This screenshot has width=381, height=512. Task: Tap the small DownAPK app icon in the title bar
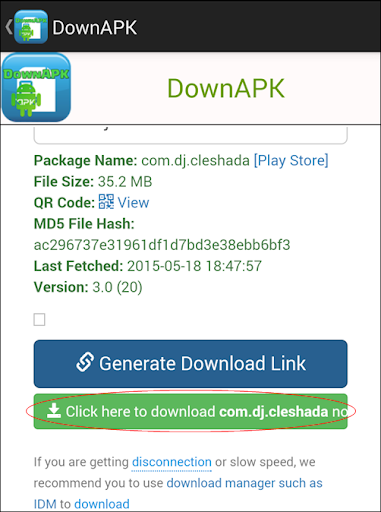[31, 27]
